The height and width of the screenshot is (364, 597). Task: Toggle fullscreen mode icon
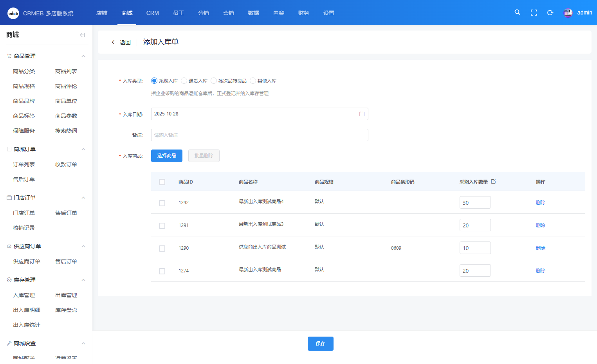[x=534, y=13]
